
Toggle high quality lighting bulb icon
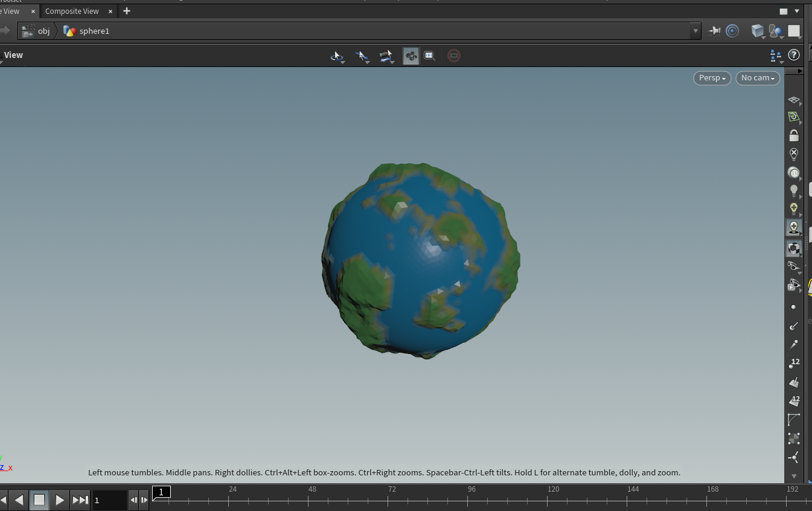[x=794, y=209]
